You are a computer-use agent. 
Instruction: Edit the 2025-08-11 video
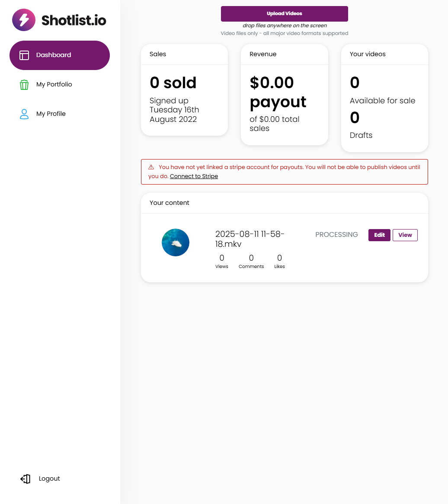click(x=379, y=235)
